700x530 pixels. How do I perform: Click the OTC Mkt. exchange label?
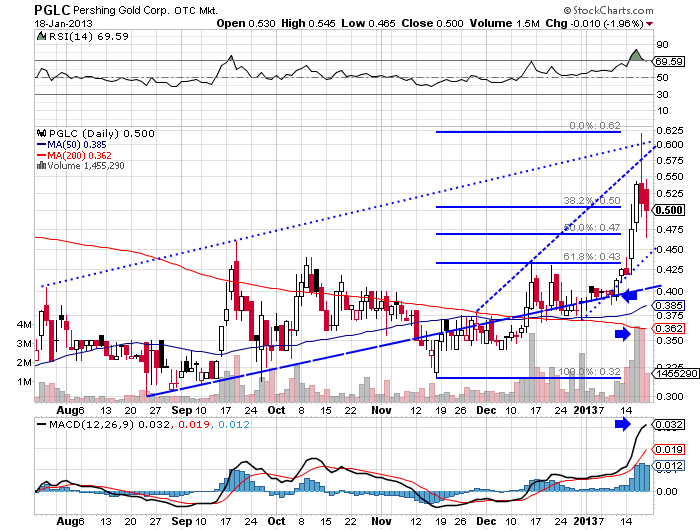[196, 10]
